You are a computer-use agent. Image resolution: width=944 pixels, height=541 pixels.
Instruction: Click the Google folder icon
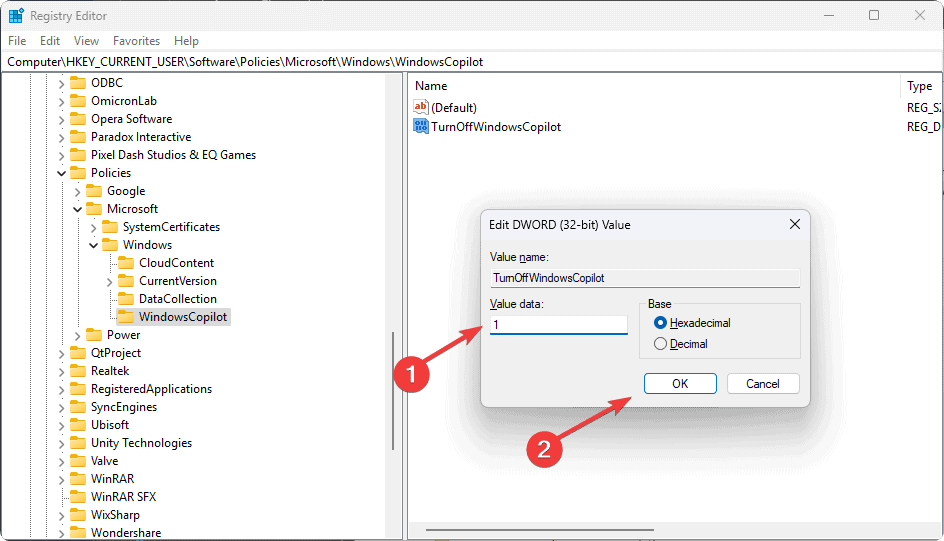point(94,191)
